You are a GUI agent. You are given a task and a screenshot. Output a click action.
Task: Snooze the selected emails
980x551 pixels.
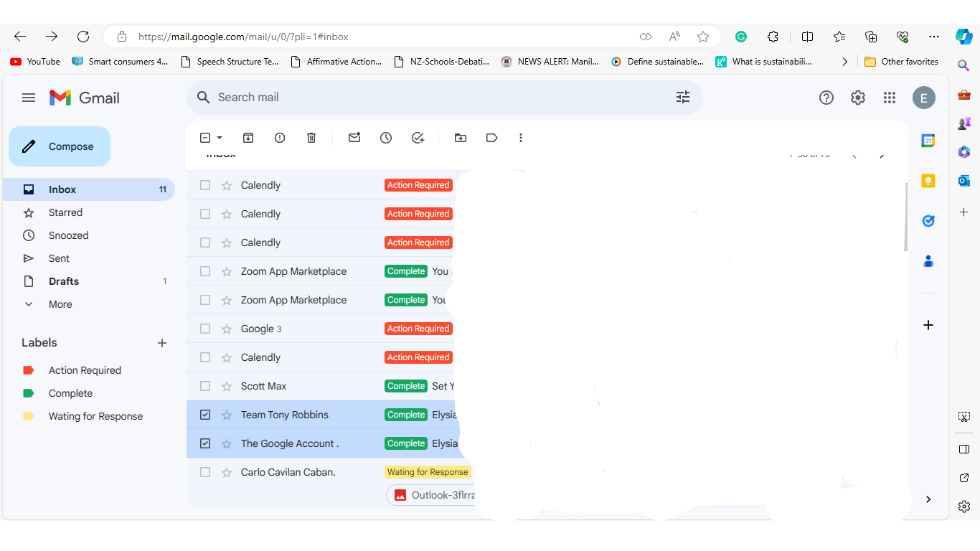(x=386, y=138)
